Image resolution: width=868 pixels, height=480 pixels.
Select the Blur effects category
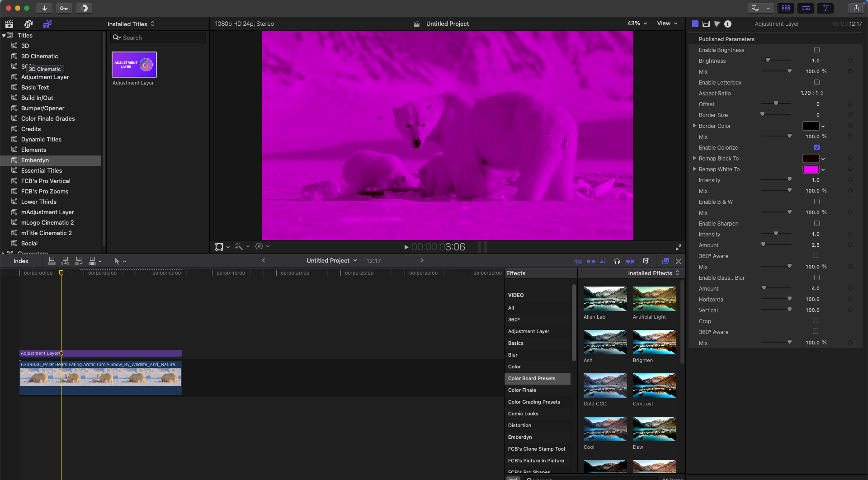(x=513, y=355)
